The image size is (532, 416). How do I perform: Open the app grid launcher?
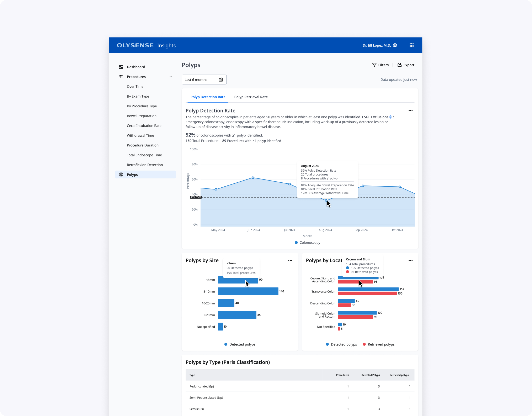click(x=411, y=45)
